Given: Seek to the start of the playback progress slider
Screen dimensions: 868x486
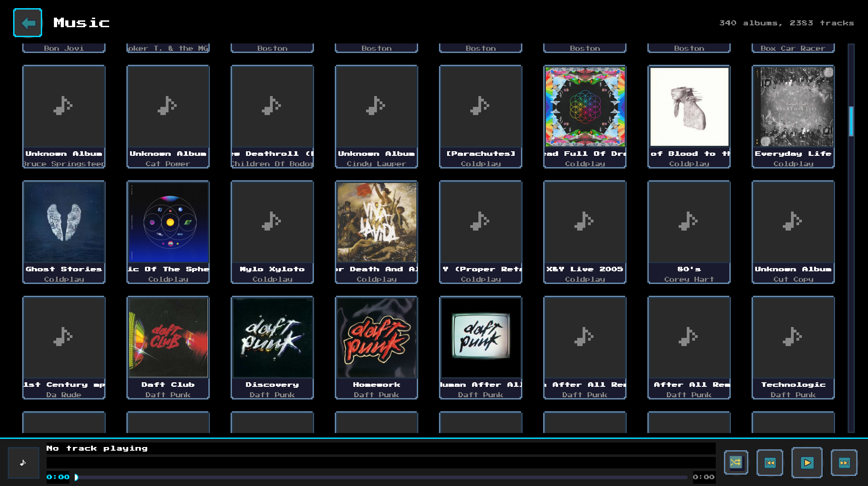Looking at the screenshot, I should (x=76, y=476).
